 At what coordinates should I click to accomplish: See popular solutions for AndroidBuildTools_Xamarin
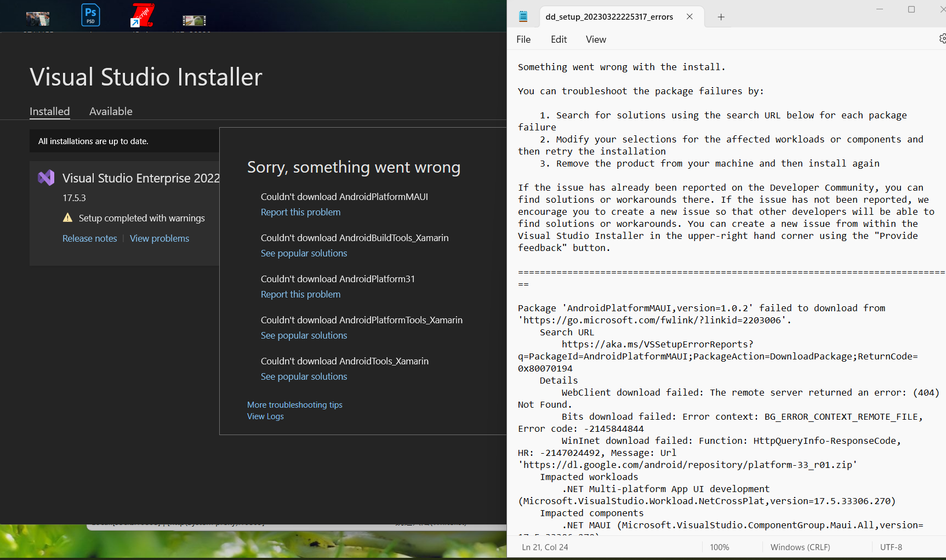coord(304,253)
